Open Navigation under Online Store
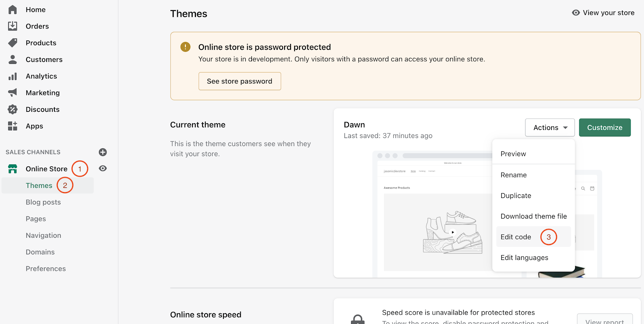 coord(43,235)
